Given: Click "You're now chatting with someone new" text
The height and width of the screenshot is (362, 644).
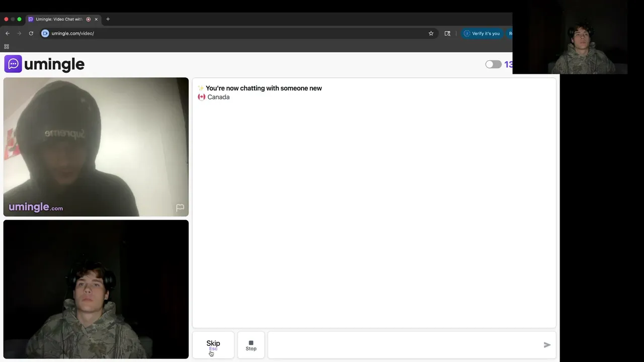Looking at the screenshot, I should pos(264,88).
